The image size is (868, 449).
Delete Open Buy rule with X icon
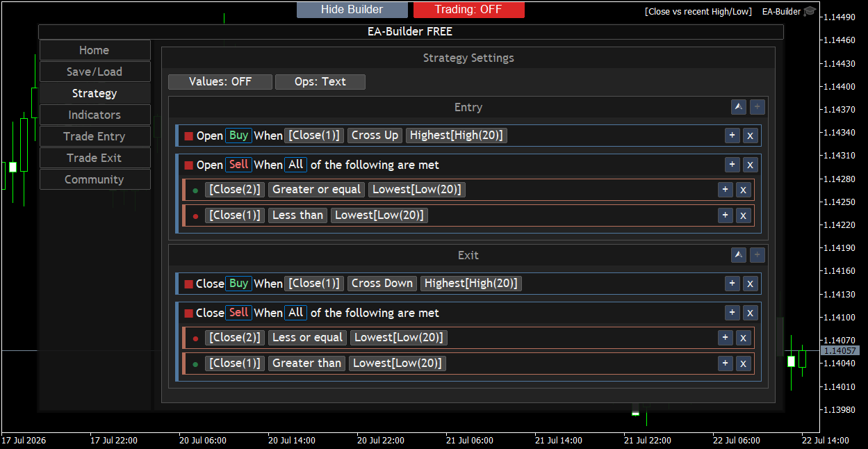(750, 136)
